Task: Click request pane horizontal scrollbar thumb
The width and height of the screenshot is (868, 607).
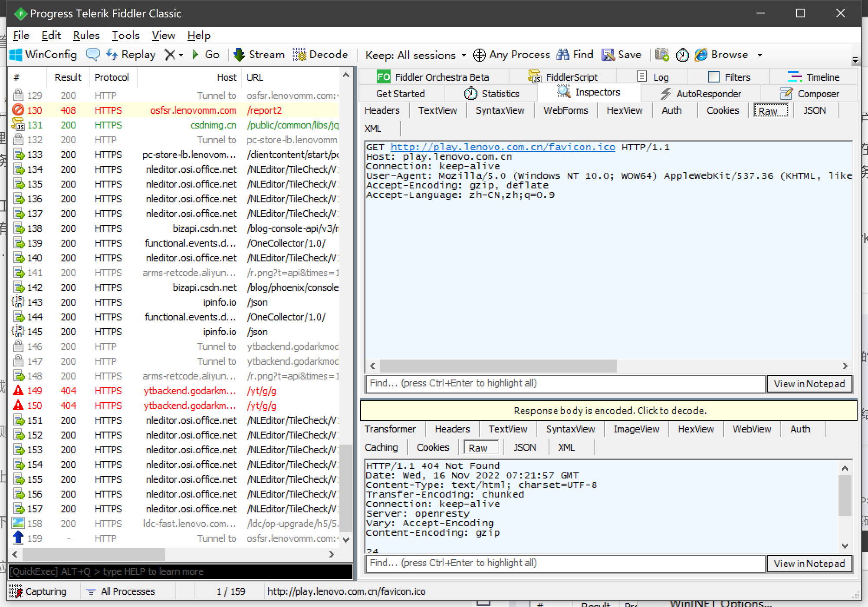Action: 498,366
